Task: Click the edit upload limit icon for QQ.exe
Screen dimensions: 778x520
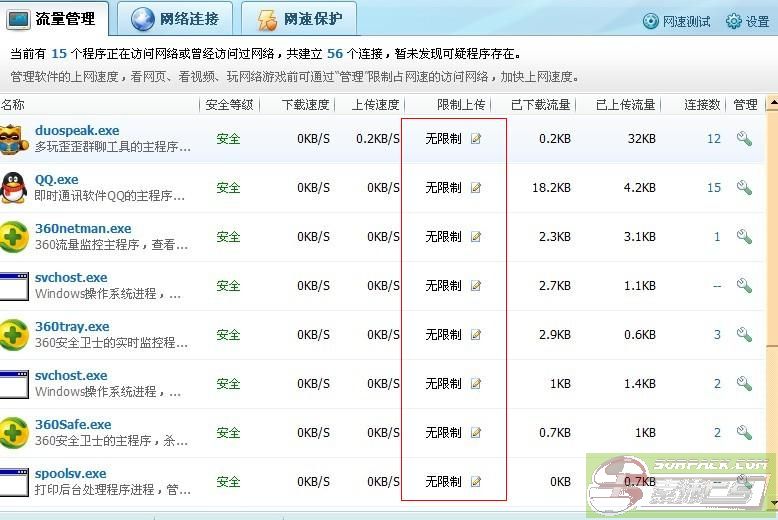Action: (476, 188)
